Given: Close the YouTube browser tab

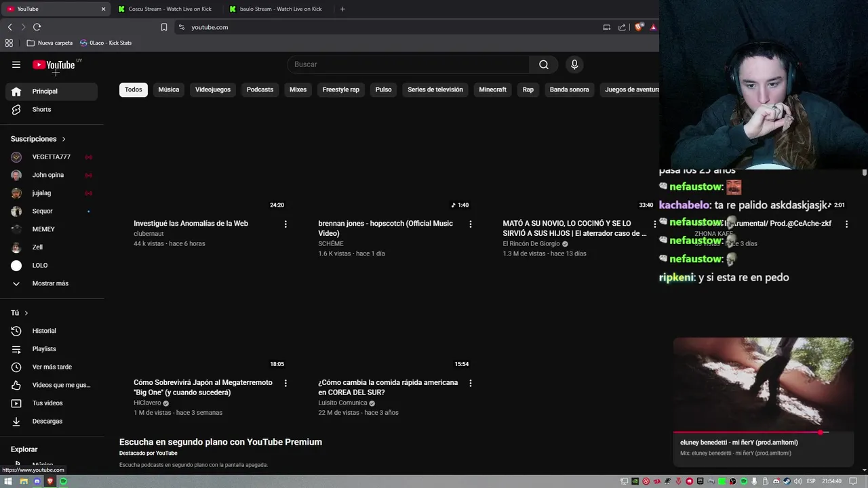Looking at the screenshot, I should point(103,9).
